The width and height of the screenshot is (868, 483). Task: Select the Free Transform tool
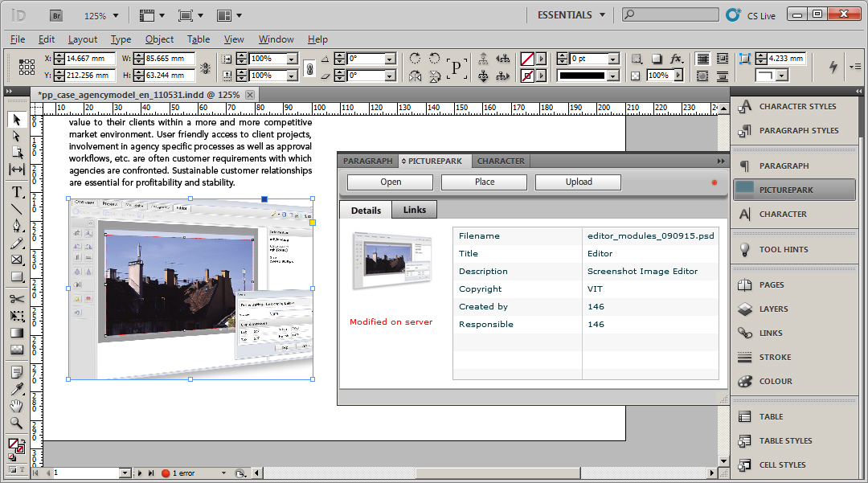click(17, 316)
